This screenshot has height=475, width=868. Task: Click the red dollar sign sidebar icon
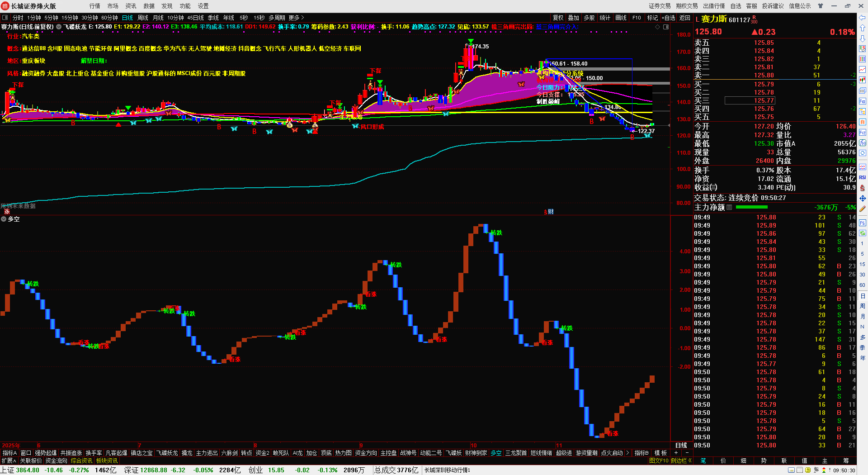tap(863, 188)
